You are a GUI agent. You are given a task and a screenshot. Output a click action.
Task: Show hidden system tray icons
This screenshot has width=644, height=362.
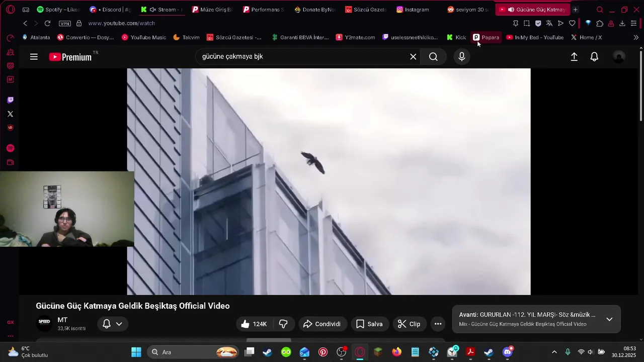554,352
